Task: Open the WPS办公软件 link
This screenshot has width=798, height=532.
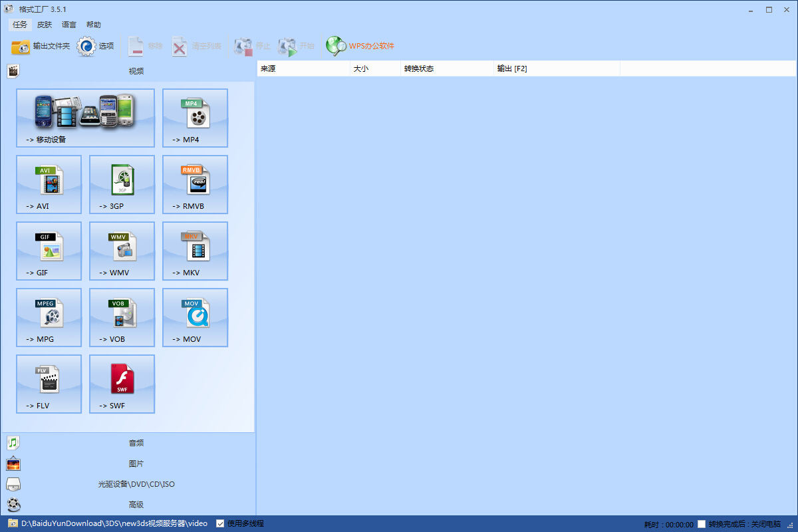Action: coord(360,46)
